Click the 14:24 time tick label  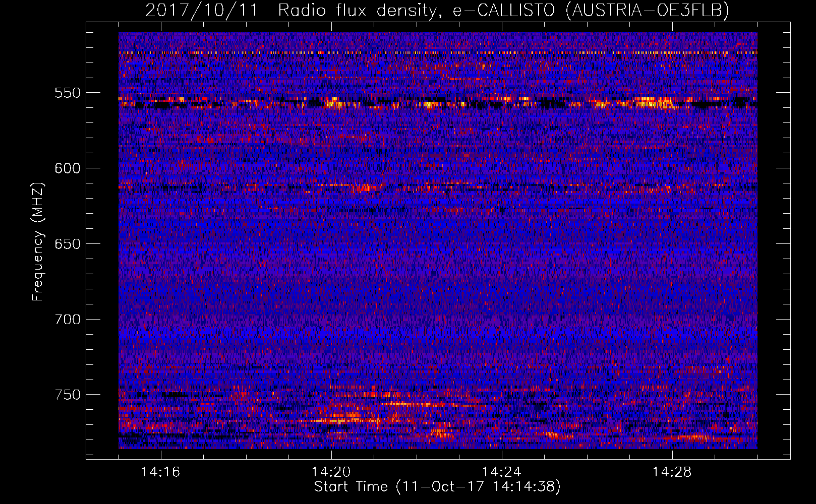pyautogui.click(x=501, y=472)
